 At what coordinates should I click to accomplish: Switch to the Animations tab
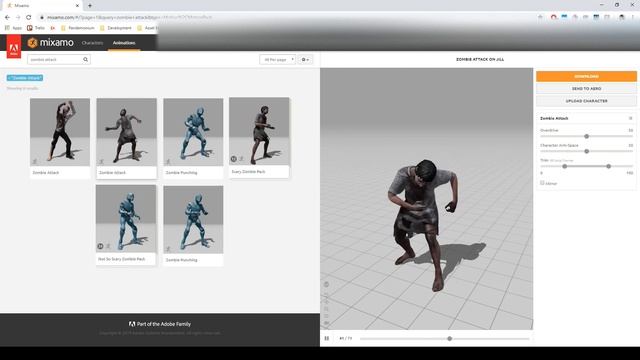pos(124,43)
